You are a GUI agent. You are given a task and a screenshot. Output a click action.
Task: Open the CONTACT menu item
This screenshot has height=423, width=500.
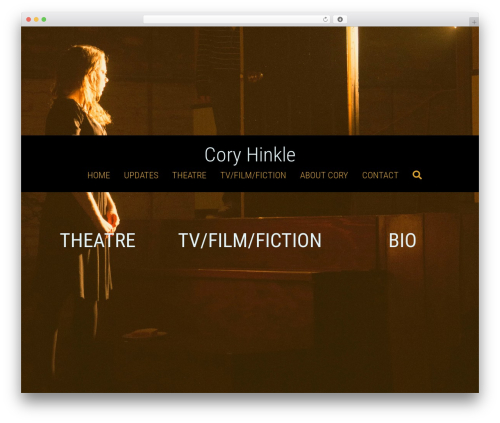click(380, 175)
